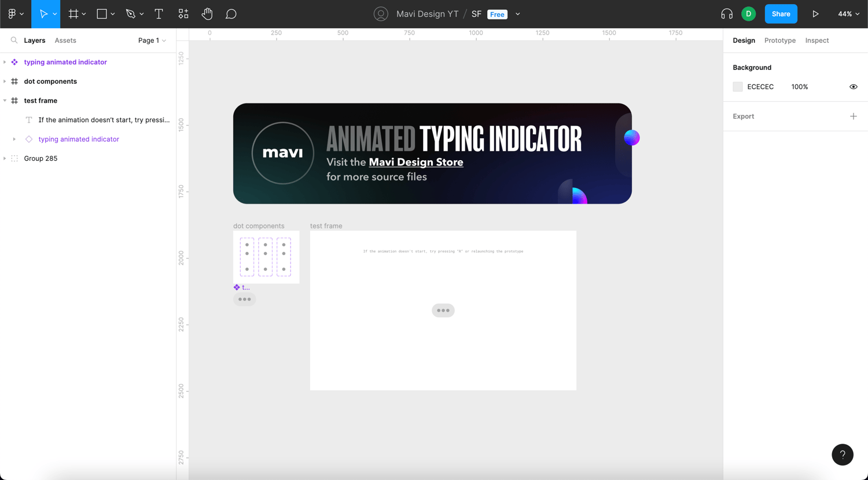
Task: Click the Mavi Design YT team name
Action: [428, 14]
